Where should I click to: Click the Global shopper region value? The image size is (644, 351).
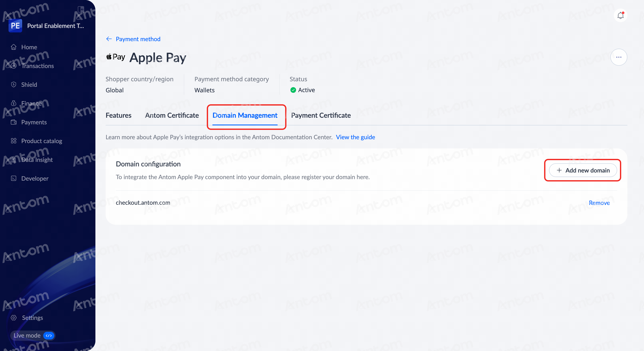[115, 90]
